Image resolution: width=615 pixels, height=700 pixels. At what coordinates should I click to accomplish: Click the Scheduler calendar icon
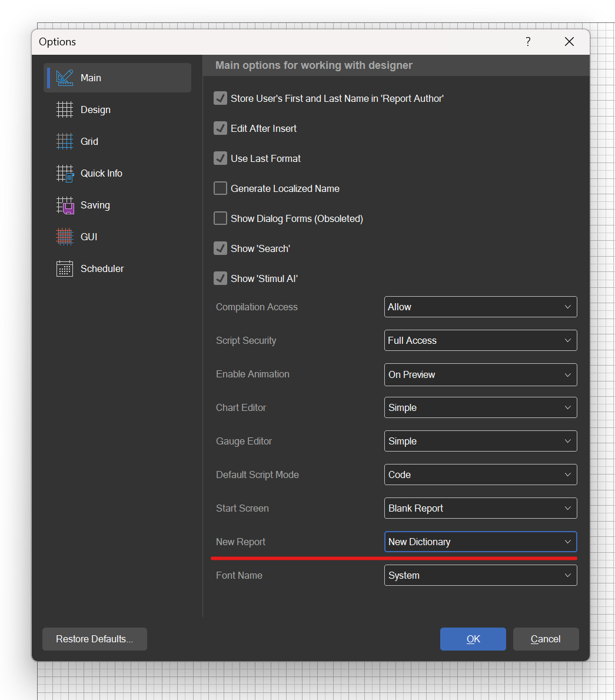click(65, 268)
